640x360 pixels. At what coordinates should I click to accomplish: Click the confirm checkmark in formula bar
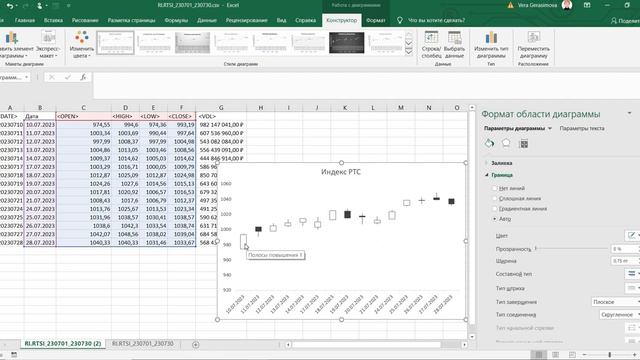tap(67, 77)
